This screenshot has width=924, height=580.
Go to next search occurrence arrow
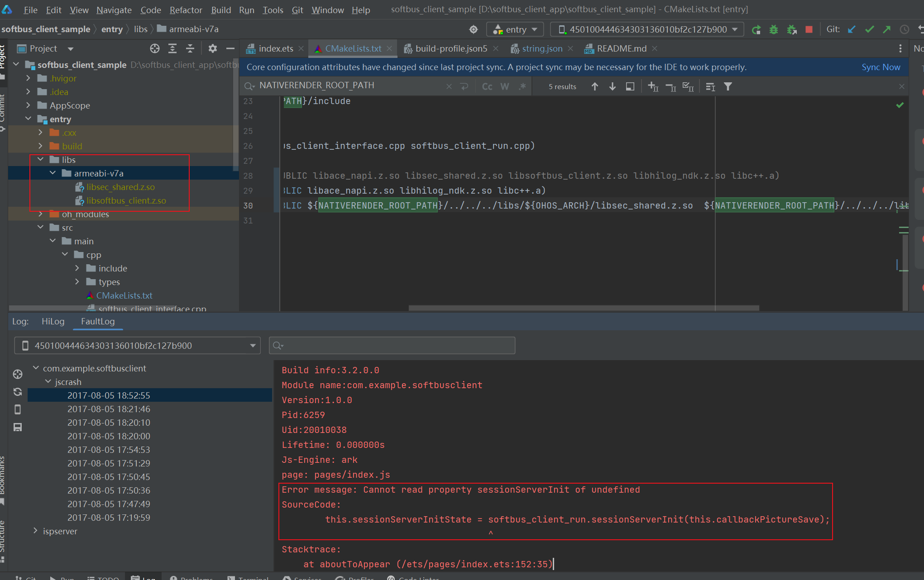tap(613, 86)
